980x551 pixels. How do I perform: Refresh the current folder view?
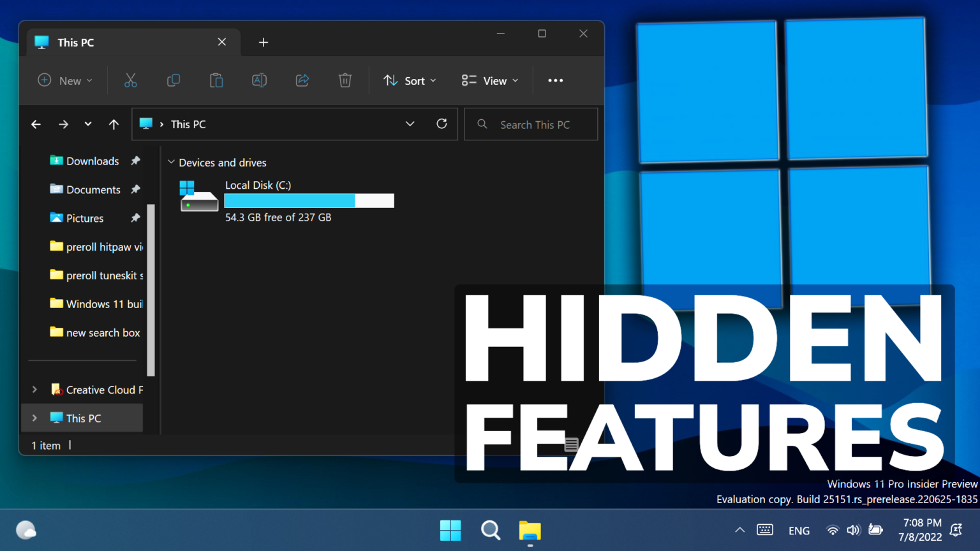[442, 124]
